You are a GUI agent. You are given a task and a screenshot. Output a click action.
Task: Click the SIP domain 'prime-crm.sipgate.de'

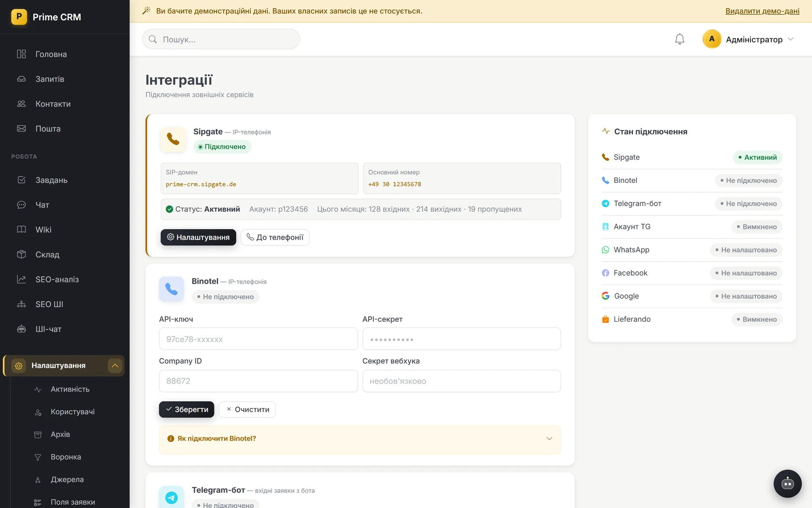[x=201, y=184]
